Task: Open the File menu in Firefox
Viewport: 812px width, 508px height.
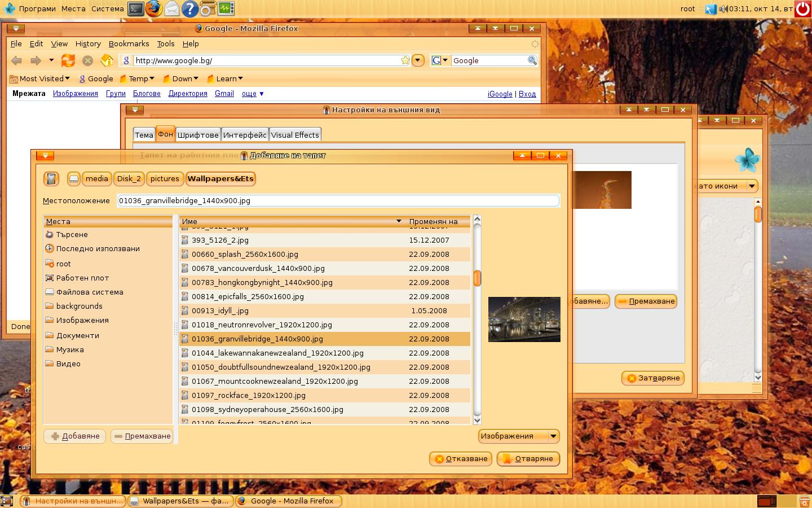Action: (16, 44)
